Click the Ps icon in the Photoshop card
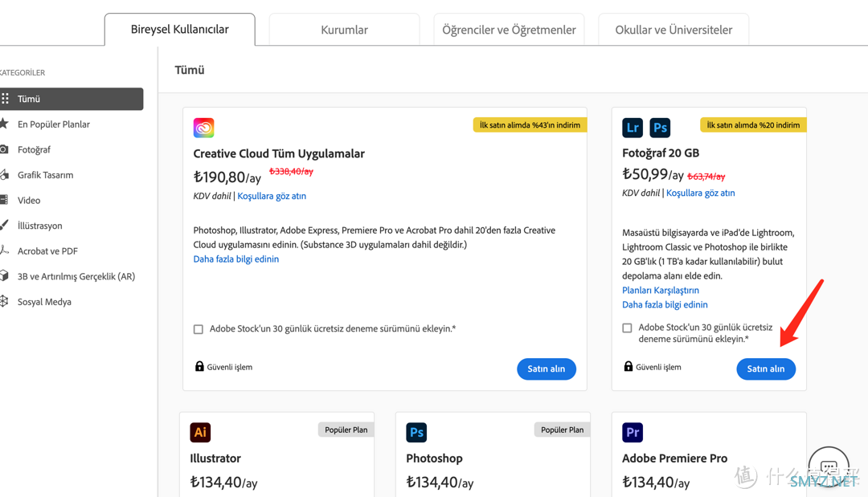The width and height of the screenshot is (868, 497). 416,432
